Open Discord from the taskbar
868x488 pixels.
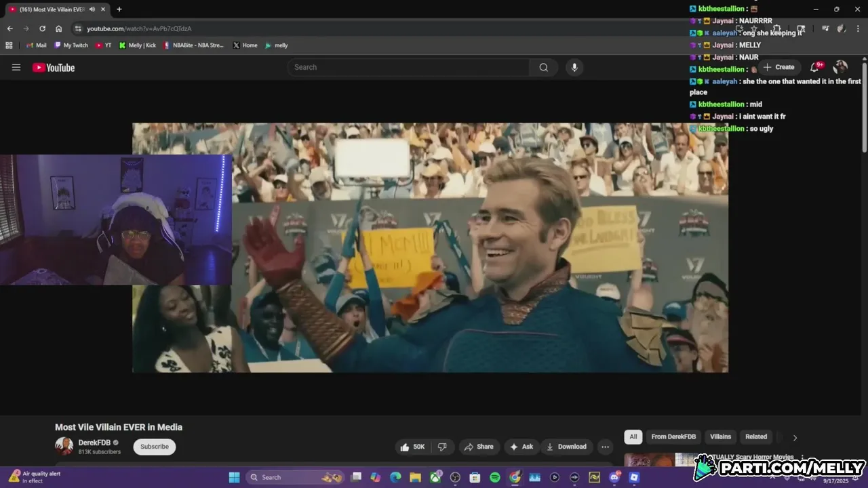pyautogui.click(x=614, y=477)
